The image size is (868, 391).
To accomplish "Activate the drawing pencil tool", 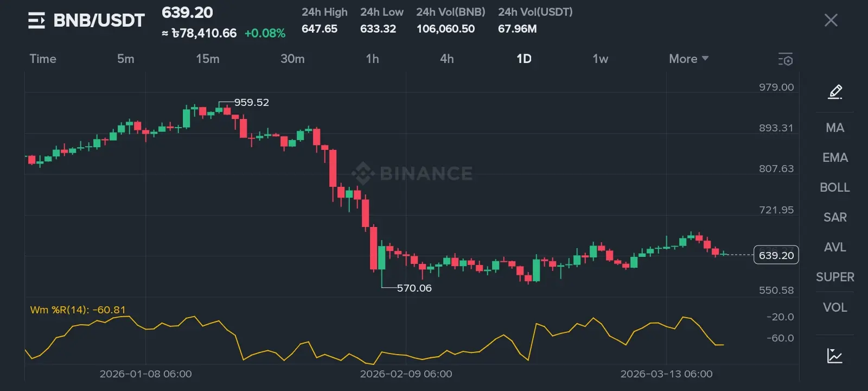I will [x=835, y=92].
